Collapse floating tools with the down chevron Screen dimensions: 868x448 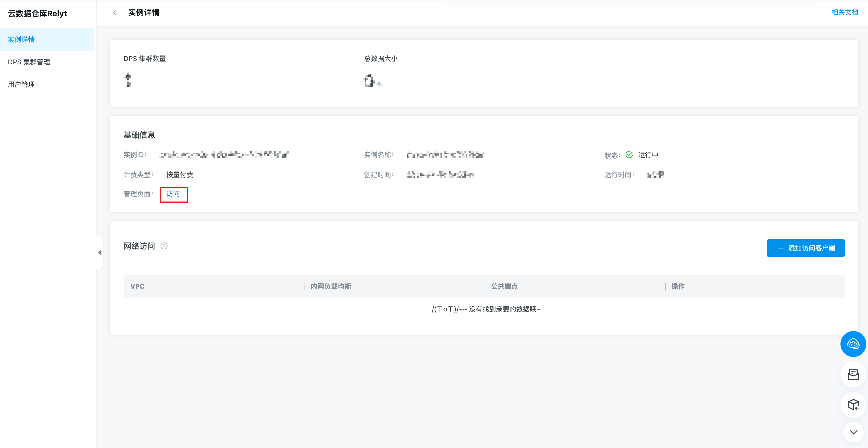click(x=853, y=432)
